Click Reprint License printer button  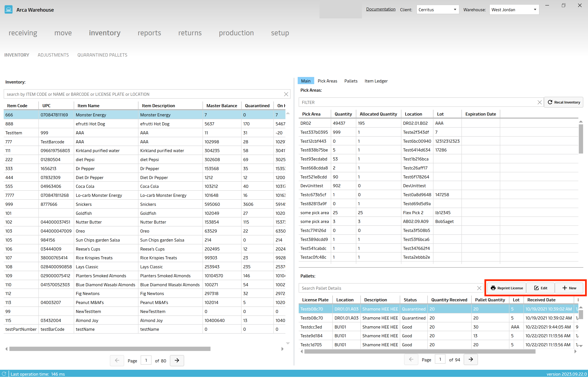click(x=507, y=288)
